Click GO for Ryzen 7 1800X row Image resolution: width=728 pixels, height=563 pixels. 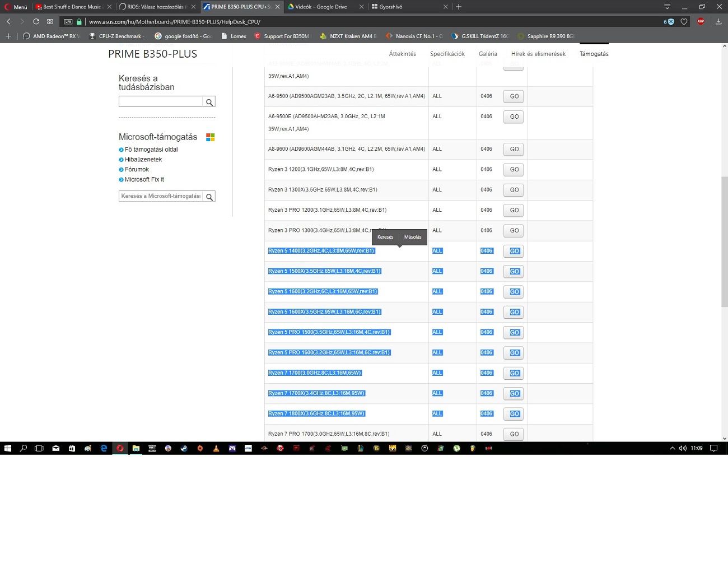point(514,414)
